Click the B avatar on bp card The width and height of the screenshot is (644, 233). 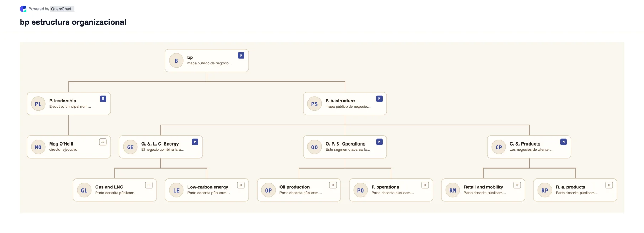click(x=176, y=61)
